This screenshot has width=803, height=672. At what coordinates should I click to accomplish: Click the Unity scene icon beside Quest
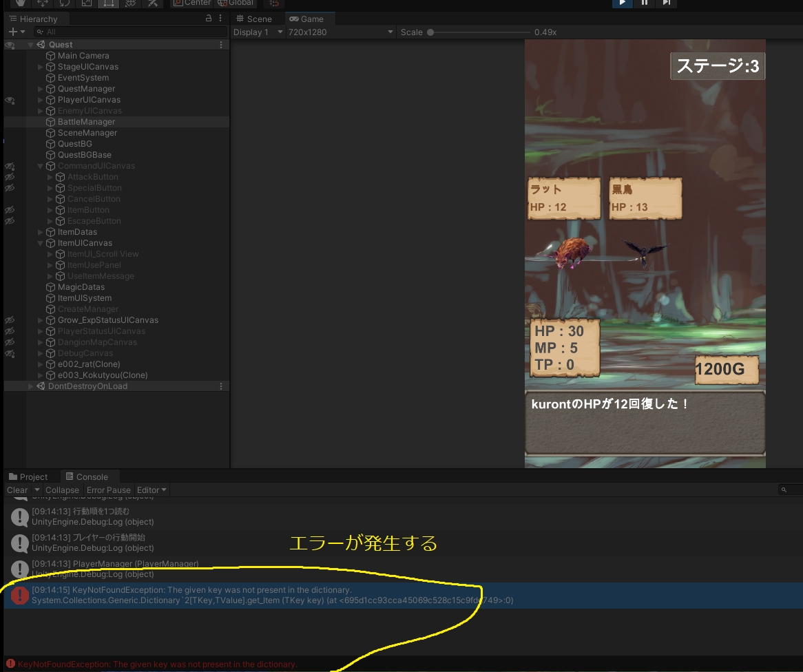point(41,45)
